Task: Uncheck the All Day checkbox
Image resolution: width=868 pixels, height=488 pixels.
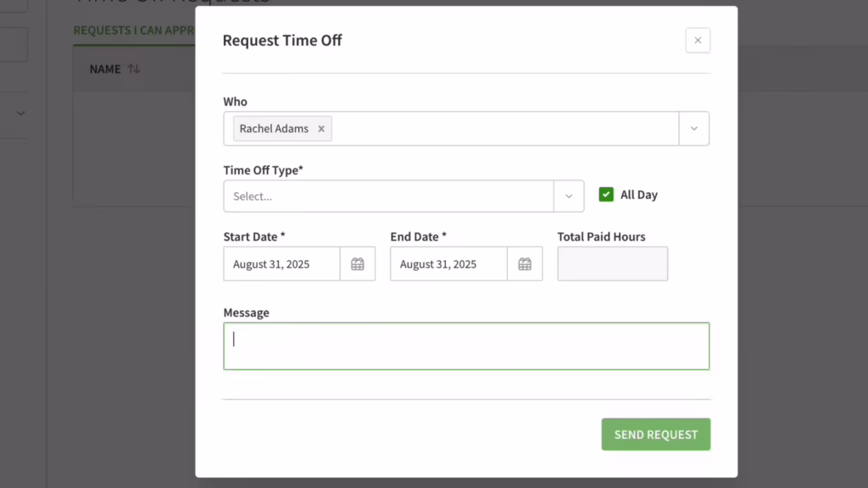Action: coord(606,194)
